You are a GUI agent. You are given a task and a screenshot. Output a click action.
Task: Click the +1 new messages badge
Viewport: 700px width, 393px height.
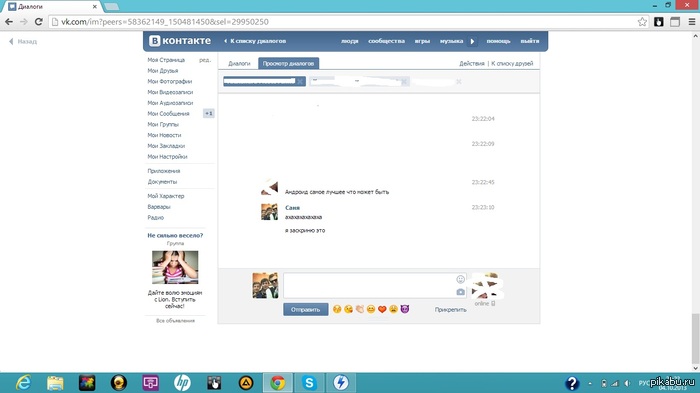click(x=208, y=113)
